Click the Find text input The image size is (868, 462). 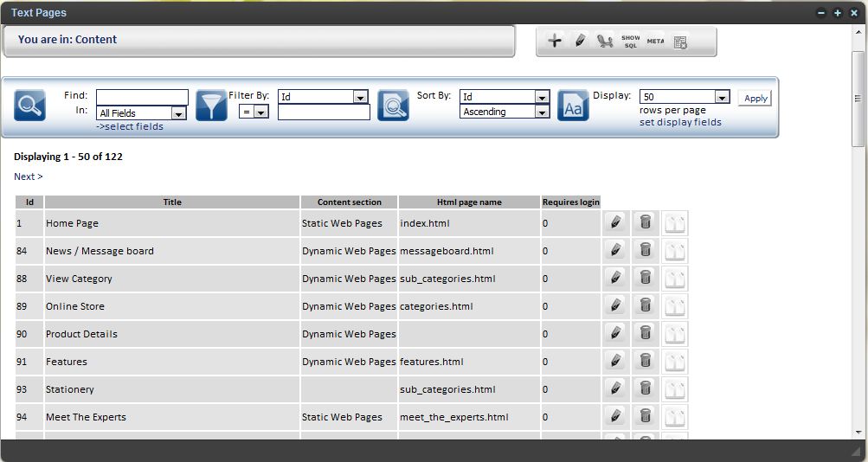[142, 97]
